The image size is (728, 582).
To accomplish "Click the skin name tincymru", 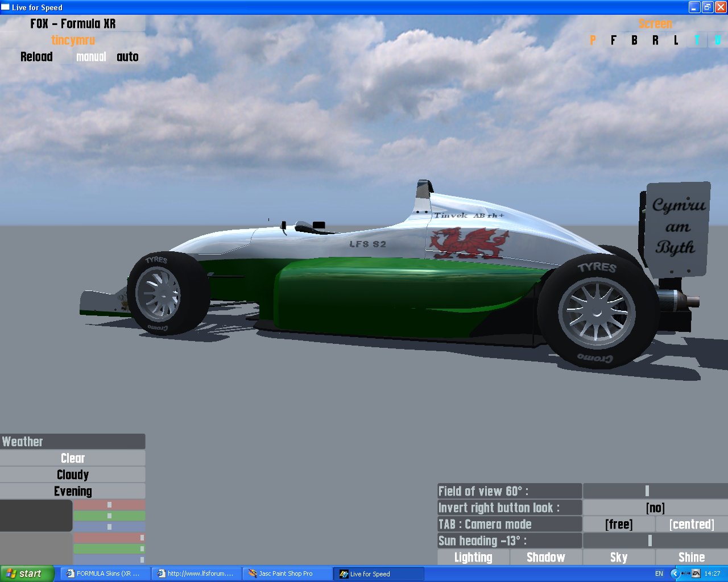I will coord(73,40).
